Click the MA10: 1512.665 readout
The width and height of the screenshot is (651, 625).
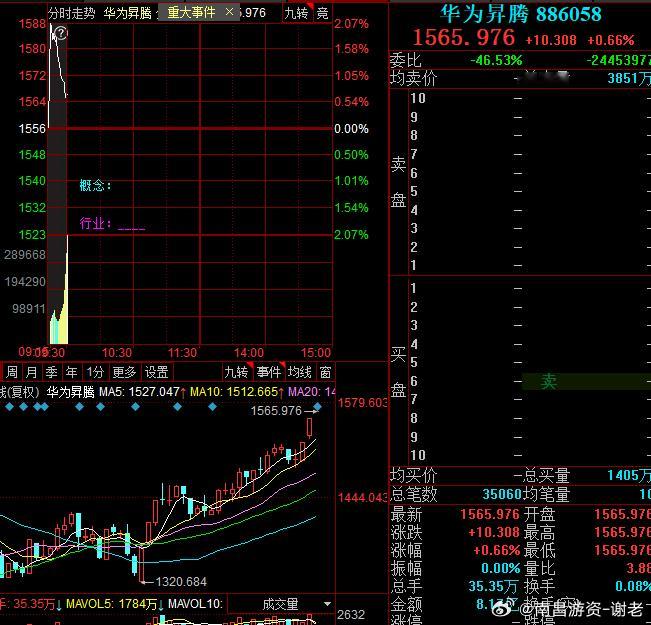pos(237,392)
